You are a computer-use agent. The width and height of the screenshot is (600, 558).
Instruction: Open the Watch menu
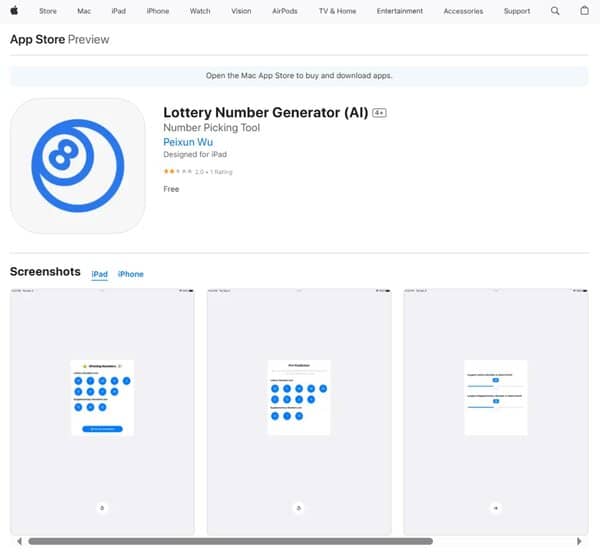pos(200,11)
